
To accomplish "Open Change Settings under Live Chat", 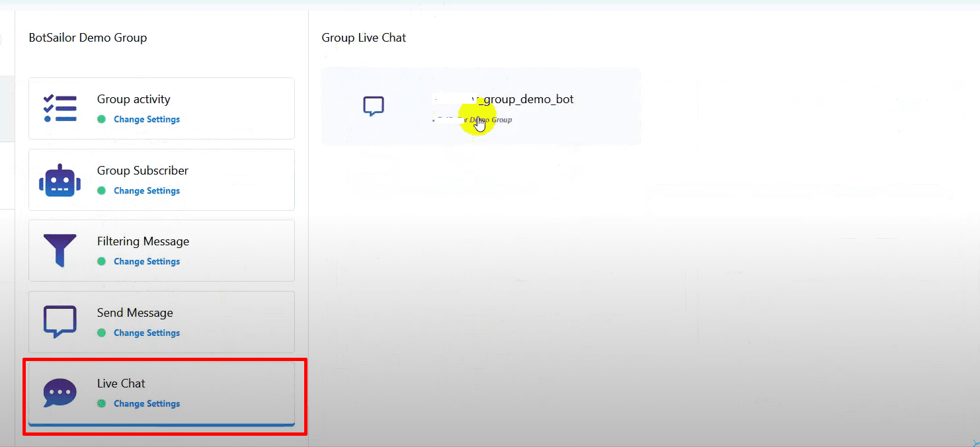I will pyautogui.click(x=147, y=404).
